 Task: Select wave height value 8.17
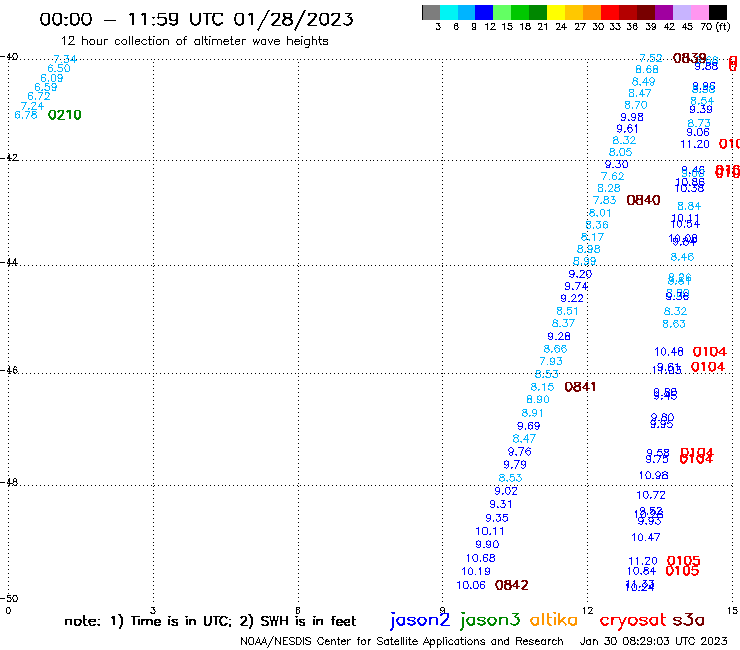click(592, 237)
